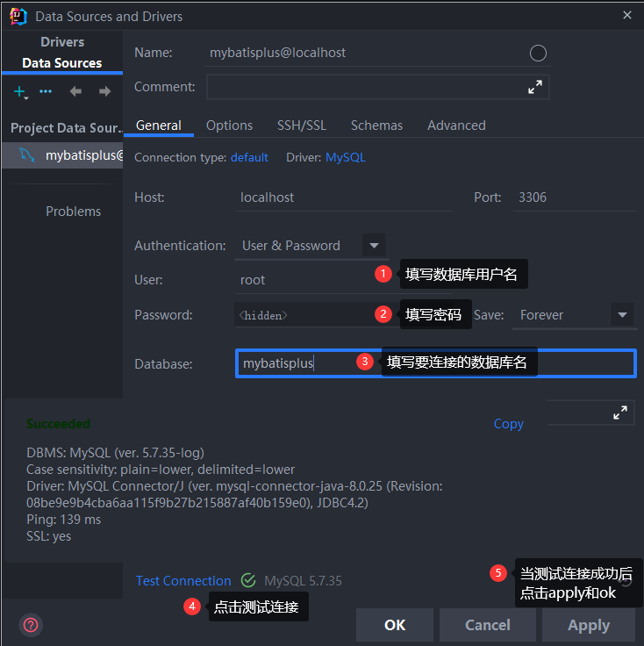Click the DBMS: MySQL version line

pos(115,453)
